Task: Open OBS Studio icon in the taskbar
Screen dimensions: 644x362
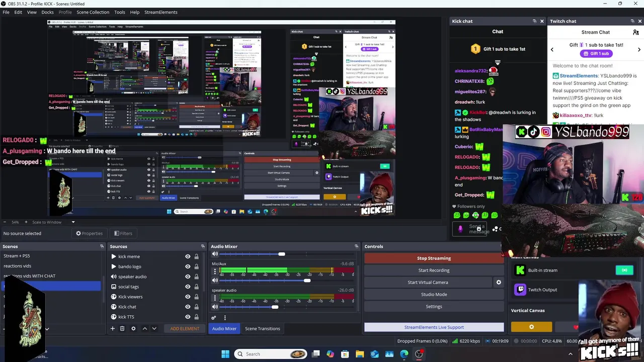Action: click(x=419, y=354)
